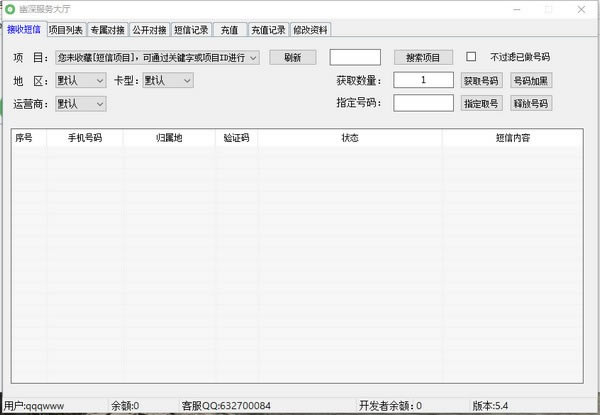The height and width of the screenshot is (415, 600).
Task: Click the 客服QQ:632700084 status text
Action: pyautogui.click(x=226, y=406)
